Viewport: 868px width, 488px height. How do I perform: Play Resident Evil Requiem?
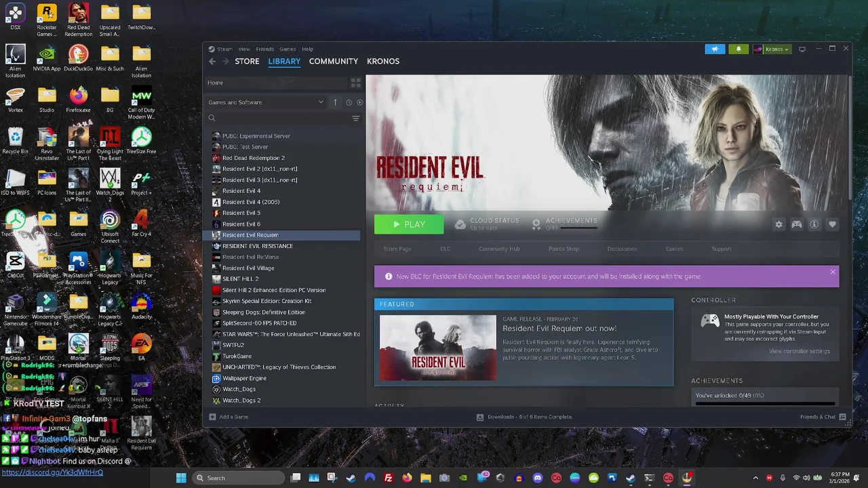409,224
